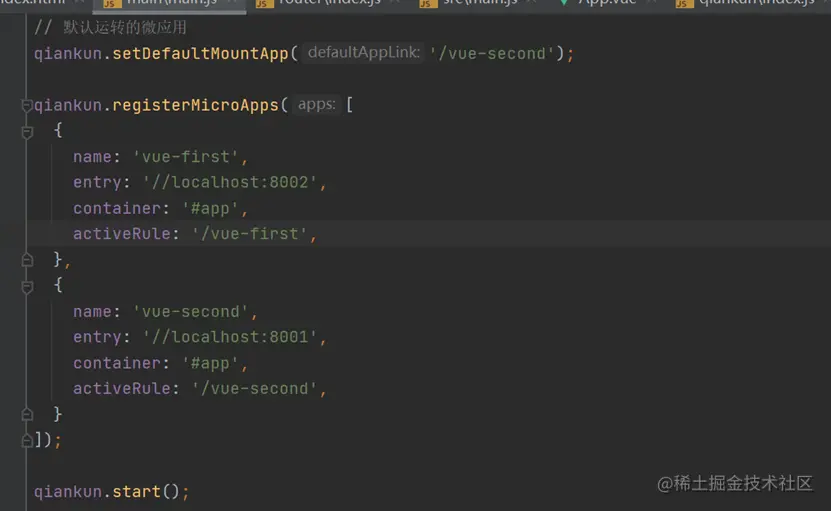Place cursor in '//localhost:8001' entry string

(x=230, y=337)
